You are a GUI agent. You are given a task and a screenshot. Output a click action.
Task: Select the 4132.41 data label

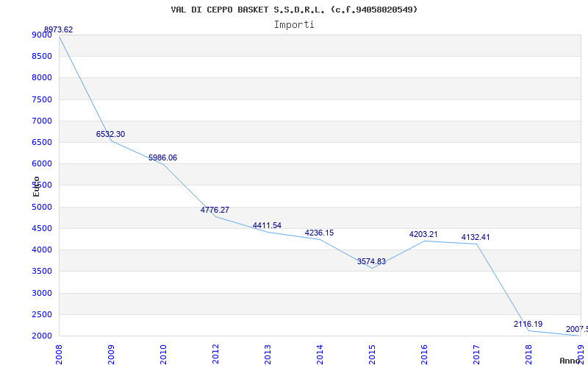[476, 237]
